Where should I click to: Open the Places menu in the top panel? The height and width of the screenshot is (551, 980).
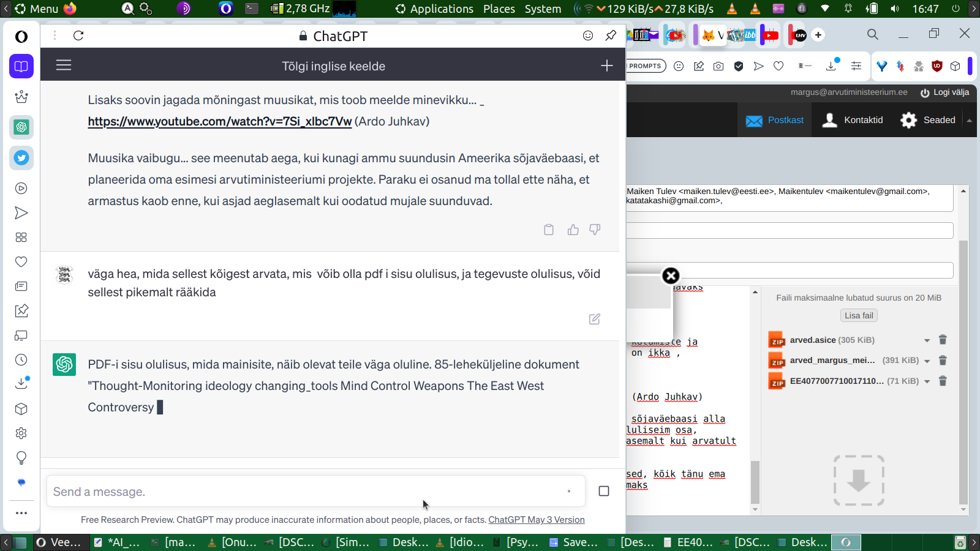[x=499, y=9]
